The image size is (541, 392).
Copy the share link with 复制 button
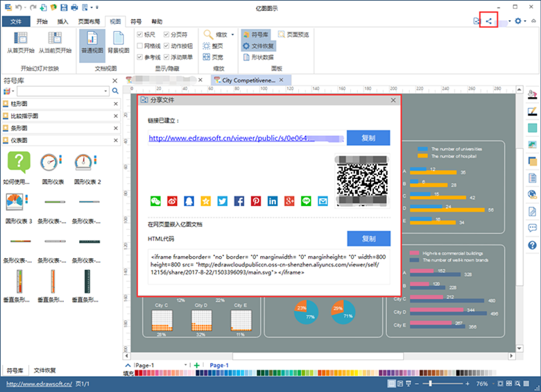[368, 138]
